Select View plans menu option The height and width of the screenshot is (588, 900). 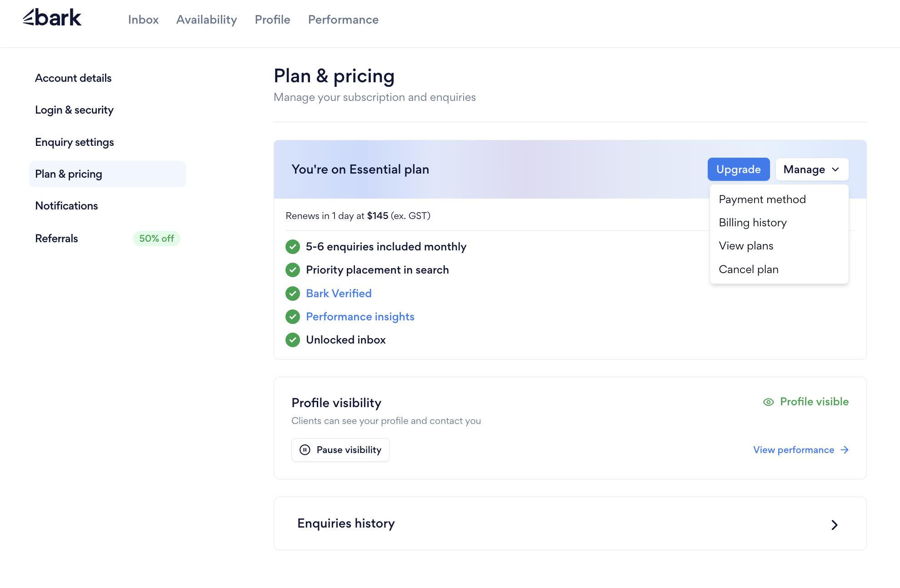coord(779,246)
